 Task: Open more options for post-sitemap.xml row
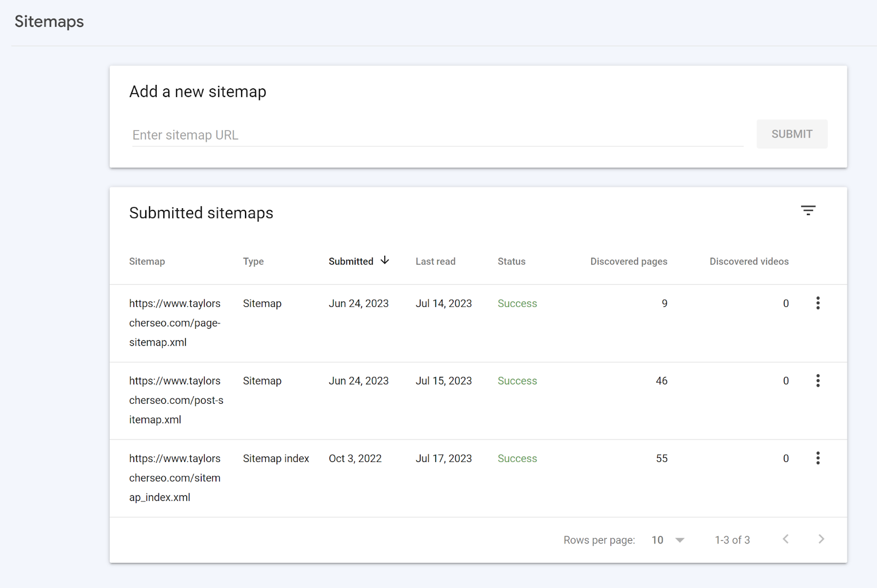[818, 381]
